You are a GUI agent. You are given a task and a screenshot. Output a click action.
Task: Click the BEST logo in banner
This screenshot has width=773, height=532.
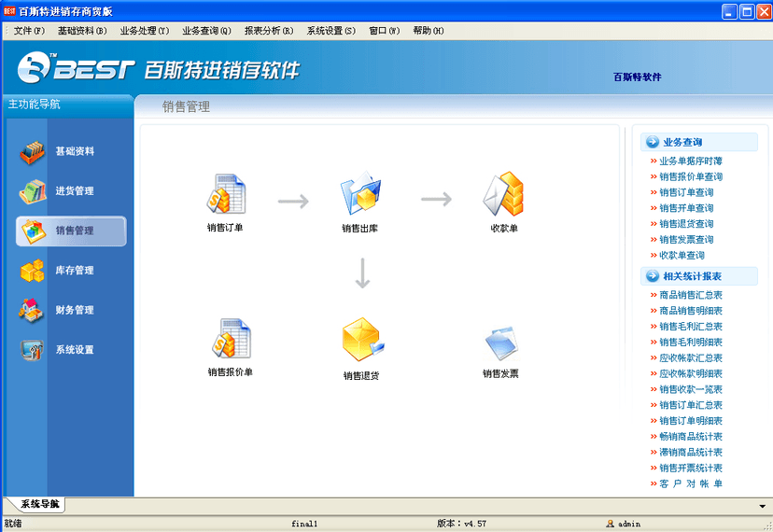tap(76, 67)
